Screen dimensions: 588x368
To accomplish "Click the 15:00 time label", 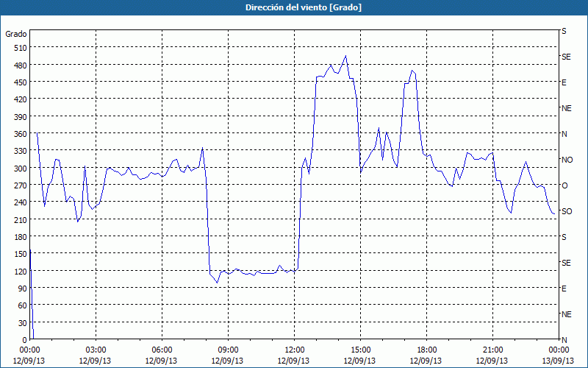I will click(x=360, y=350).
